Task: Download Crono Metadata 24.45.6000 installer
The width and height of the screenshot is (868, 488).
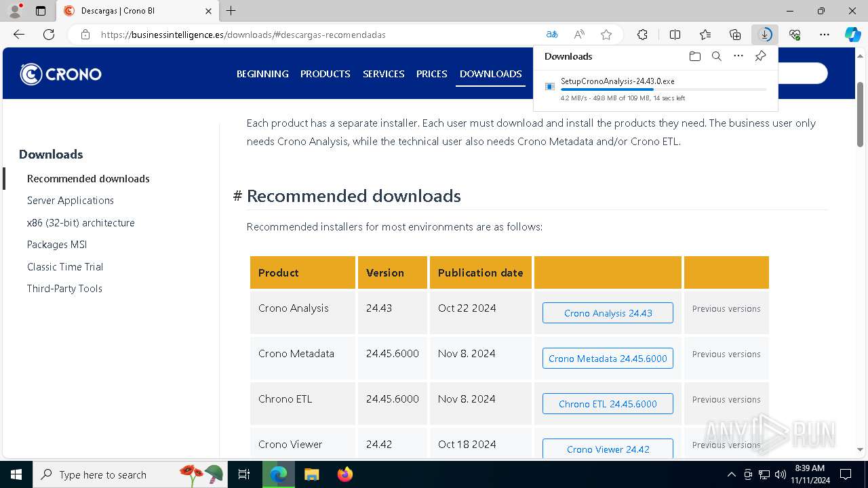Action: tap(608, 359)
